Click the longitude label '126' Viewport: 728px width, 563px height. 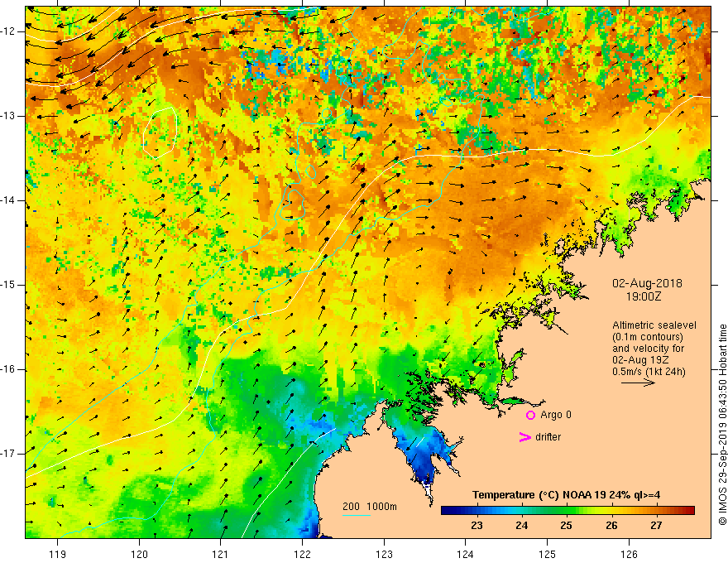click(629, 554)
